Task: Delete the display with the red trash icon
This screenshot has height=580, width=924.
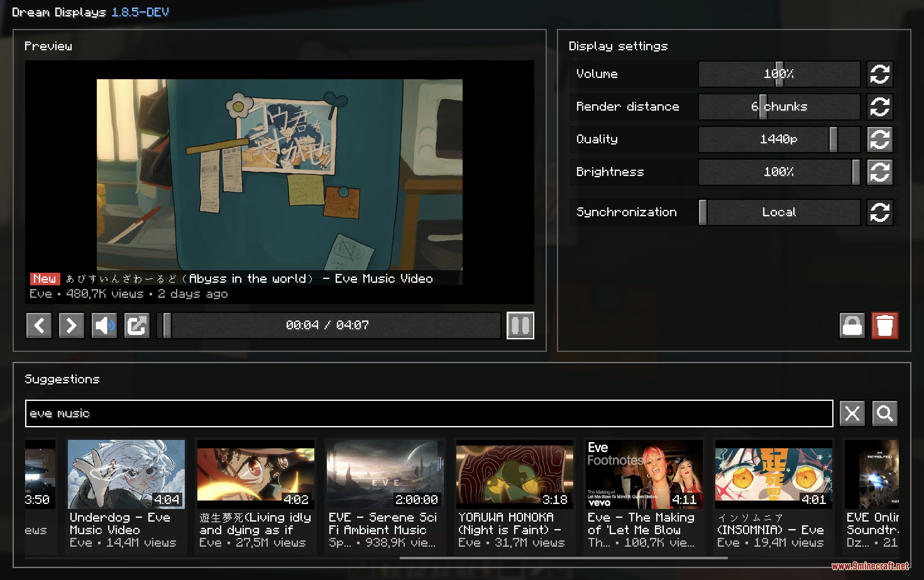Action: tap(885, 326)
